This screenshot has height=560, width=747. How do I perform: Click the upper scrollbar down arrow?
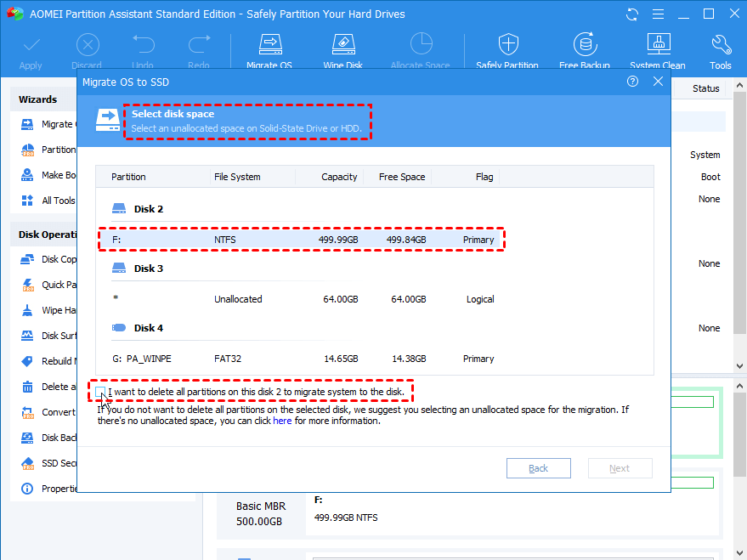[739, 366]
